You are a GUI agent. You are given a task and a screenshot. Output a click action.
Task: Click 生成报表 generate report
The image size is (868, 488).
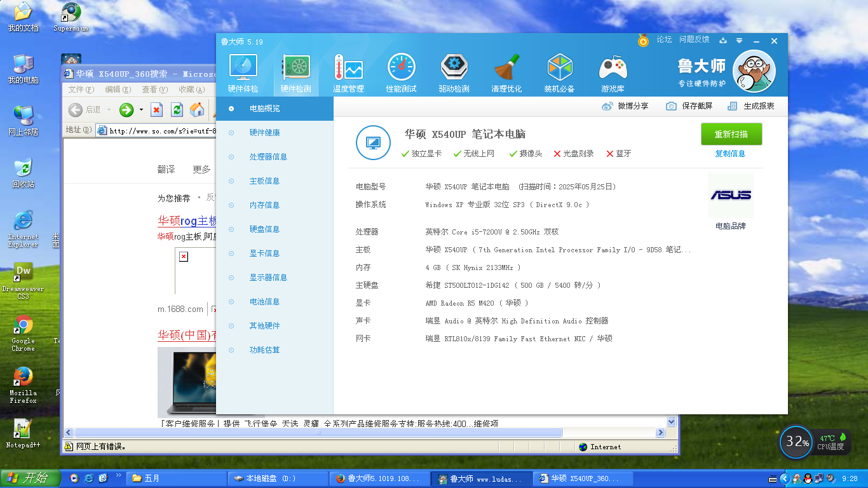pyautogui.click(x=751, y=106)
